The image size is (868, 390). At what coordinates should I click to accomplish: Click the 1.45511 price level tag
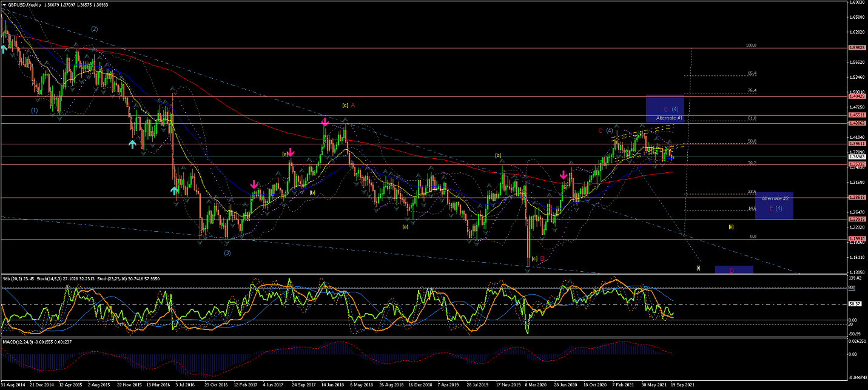click(857, 115)
